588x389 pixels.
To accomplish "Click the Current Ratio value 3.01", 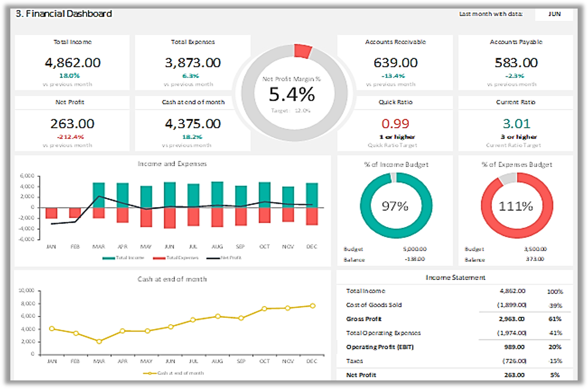I will pos(516,123).
